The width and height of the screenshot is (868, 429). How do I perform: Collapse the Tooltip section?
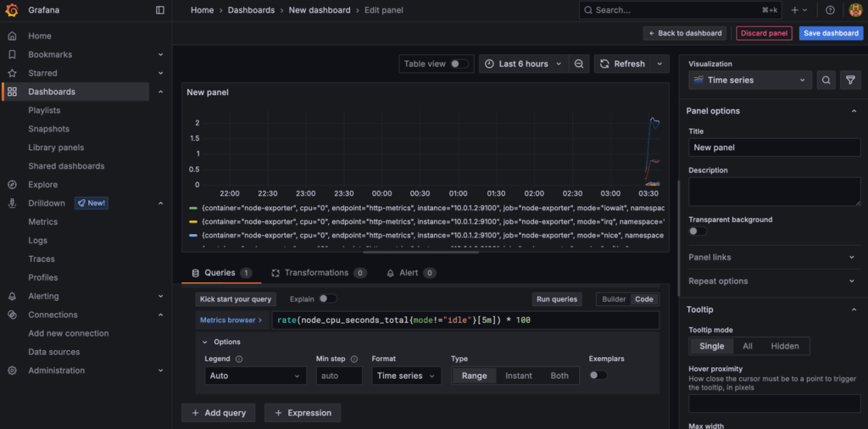click(853, 309)
